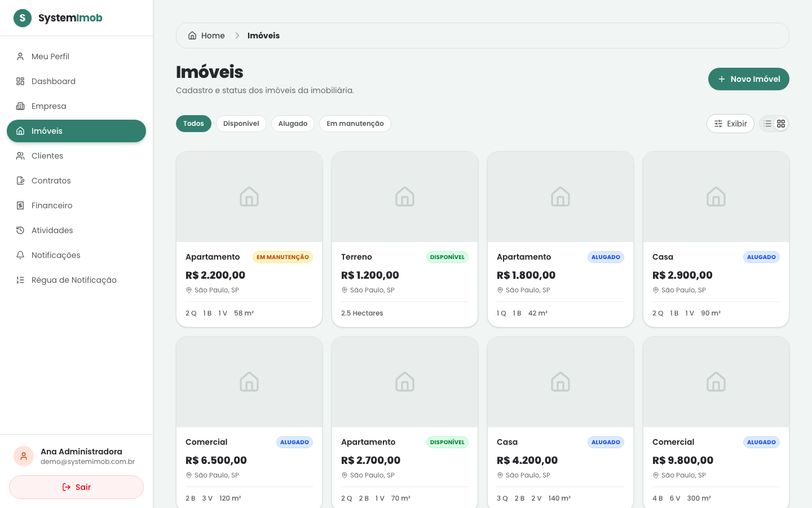Viewport: 812px width, 508px height.
Task: Click the Contratos document icon
Action: point(20,181)
